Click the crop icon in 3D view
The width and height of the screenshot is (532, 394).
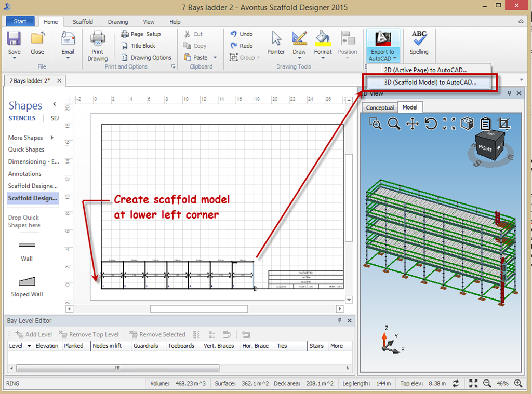point(504,124)
